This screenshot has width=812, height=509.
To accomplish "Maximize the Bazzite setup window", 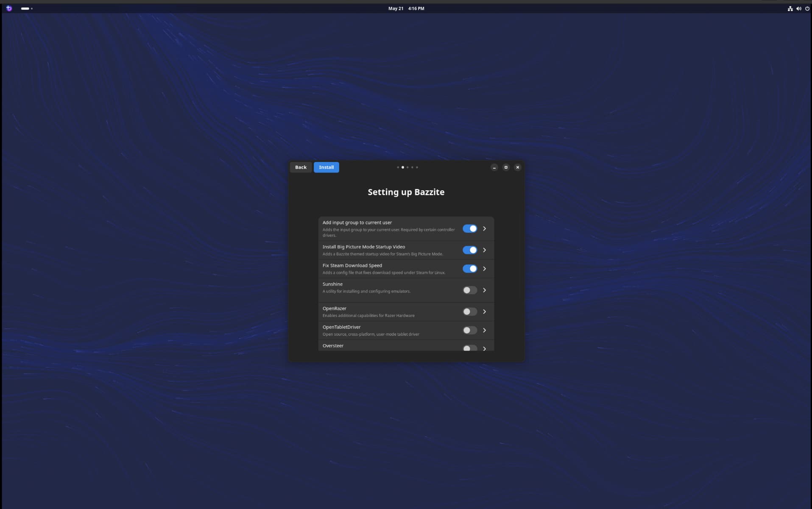I will pyautogui.click(x=506, y=167).
